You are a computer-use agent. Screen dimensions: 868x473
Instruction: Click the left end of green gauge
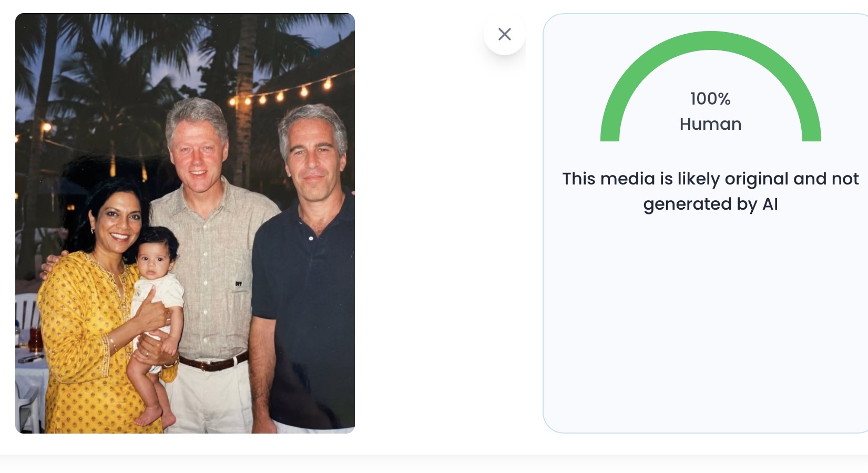point(610,134)
